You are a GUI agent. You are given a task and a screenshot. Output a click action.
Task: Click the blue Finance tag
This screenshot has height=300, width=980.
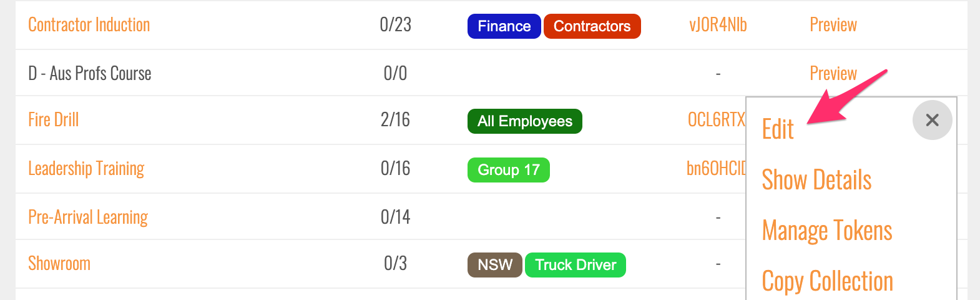504,26
